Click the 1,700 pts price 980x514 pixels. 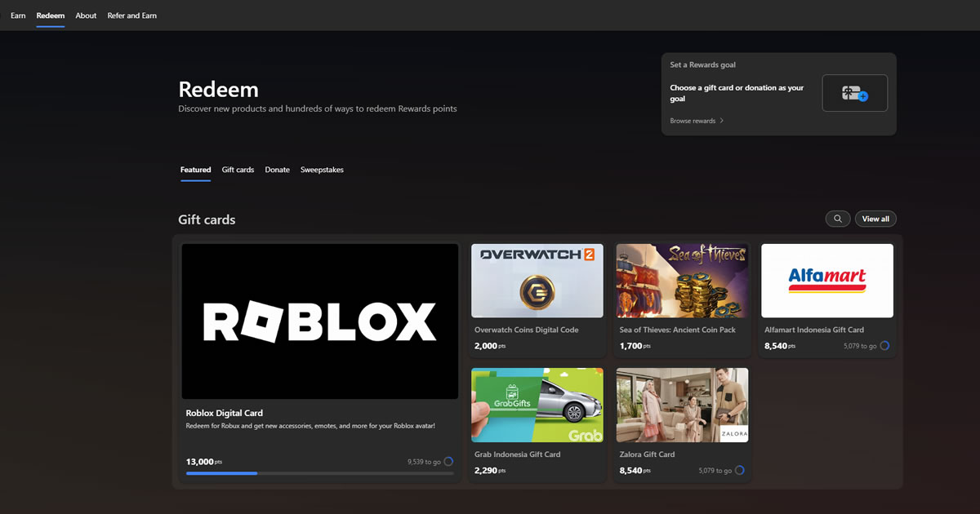635,346
